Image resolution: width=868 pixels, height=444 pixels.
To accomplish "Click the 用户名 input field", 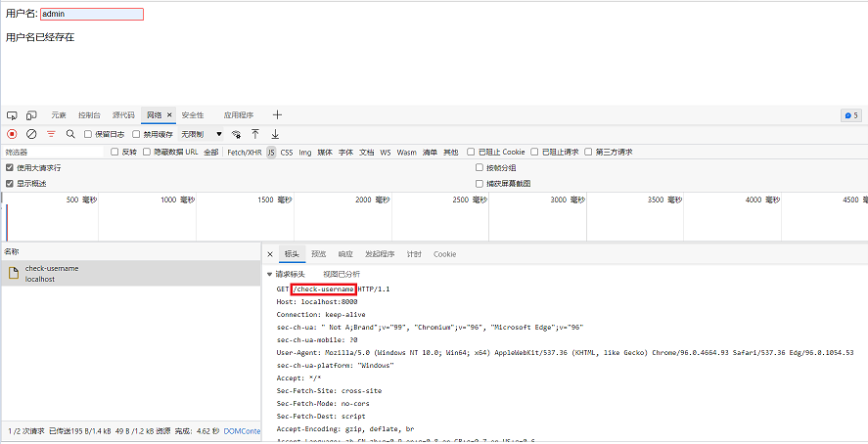I will 92,15.
